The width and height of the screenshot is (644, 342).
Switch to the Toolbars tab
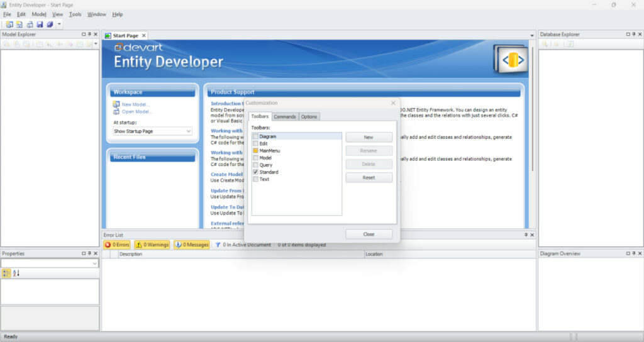(x=260, y=116)
